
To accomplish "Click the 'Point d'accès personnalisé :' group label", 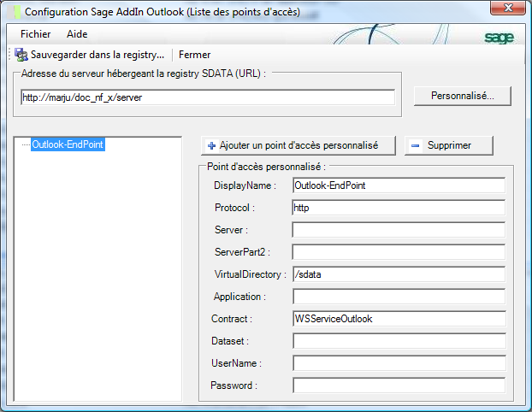I will [266, 167].
